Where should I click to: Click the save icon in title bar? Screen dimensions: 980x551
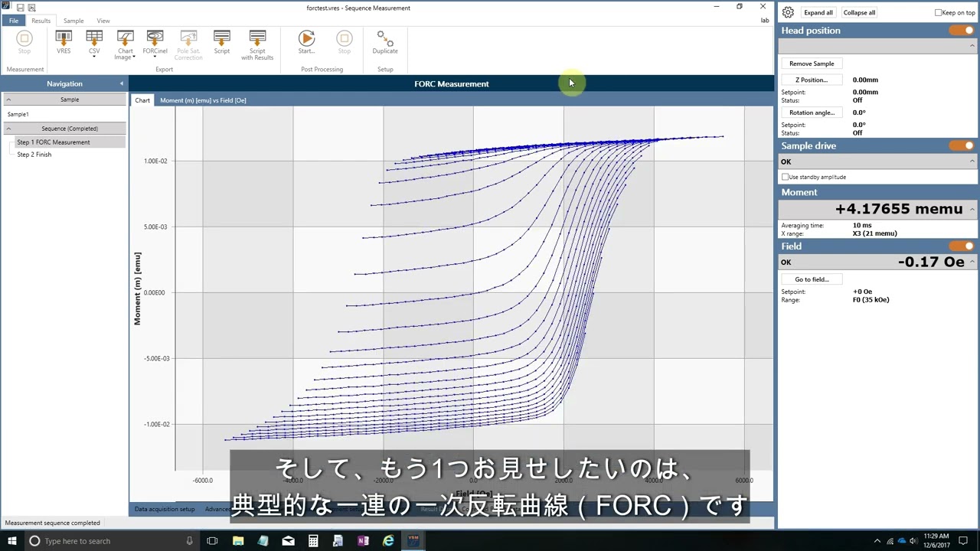pyautogui.click(x=21, y=8)
